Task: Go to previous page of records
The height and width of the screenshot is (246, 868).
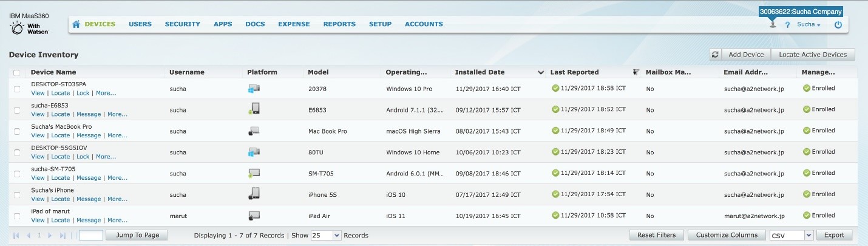Action: (x=28, y=235)
